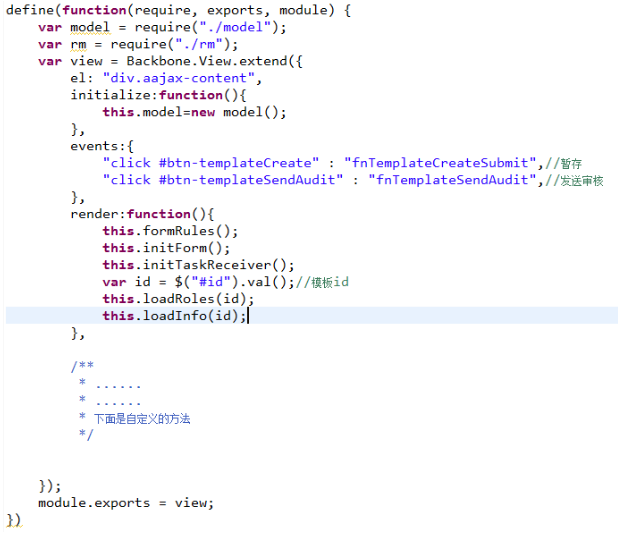This screenshot has height=535, width=618.
Task: Click the comment '//发送审核'
Action: (574, 180)
